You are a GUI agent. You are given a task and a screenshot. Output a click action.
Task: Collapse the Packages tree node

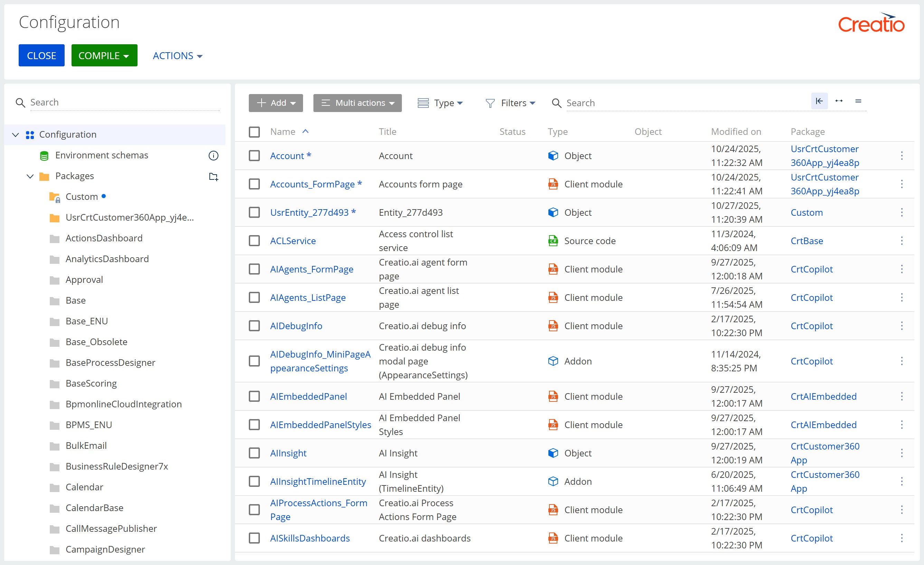pos(30,176)
